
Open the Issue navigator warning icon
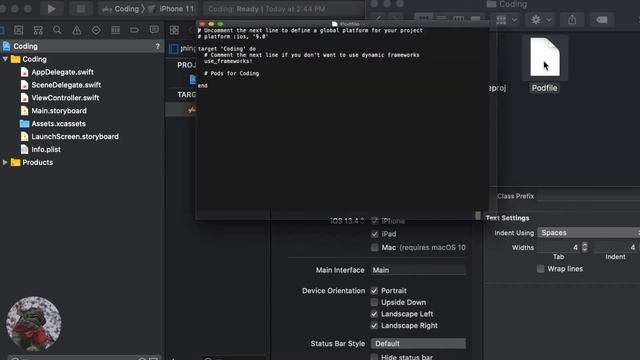77,30
